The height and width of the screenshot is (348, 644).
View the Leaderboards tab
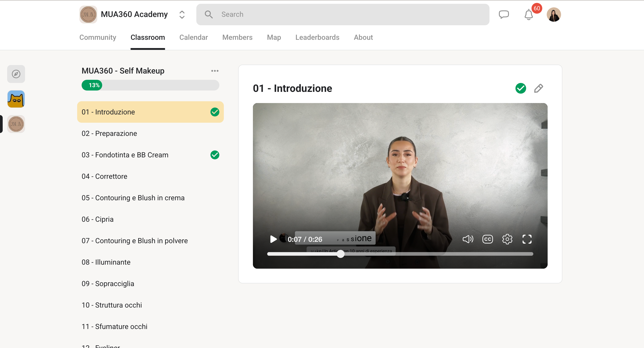(x=317, y=38)
